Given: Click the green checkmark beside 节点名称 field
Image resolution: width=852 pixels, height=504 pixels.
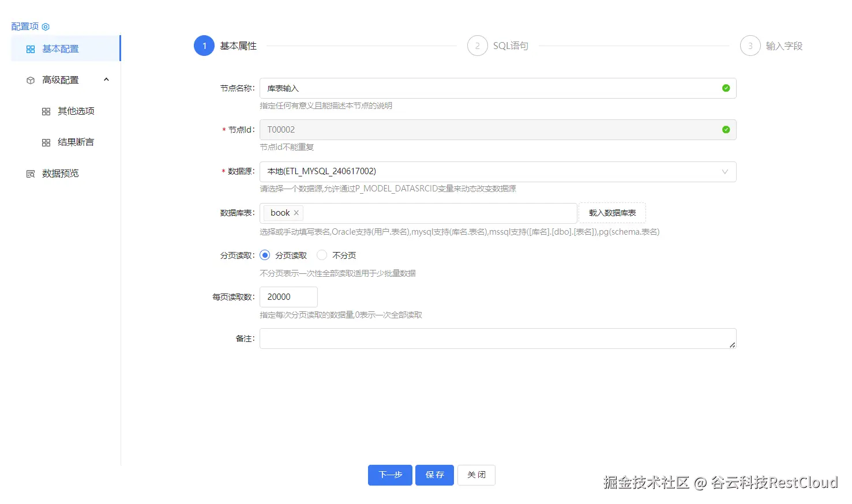Looking at the screenshot, I should tap(726, 88).
